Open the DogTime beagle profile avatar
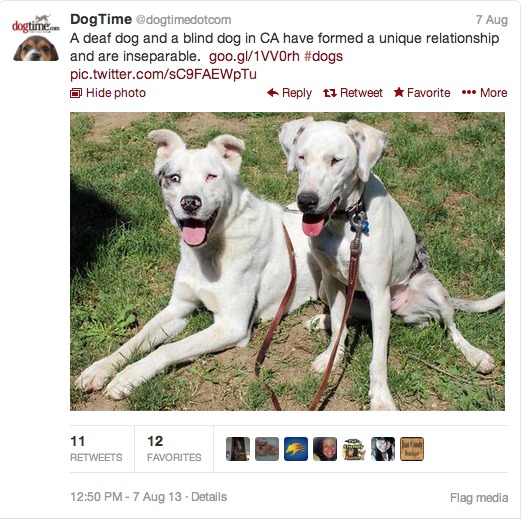This screenshot has width=523, height=519. [36, 48]
